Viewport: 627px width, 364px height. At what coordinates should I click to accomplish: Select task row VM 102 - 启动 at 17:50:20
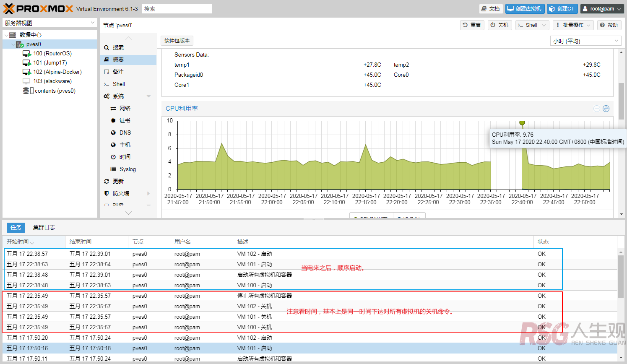pos(310,338)
